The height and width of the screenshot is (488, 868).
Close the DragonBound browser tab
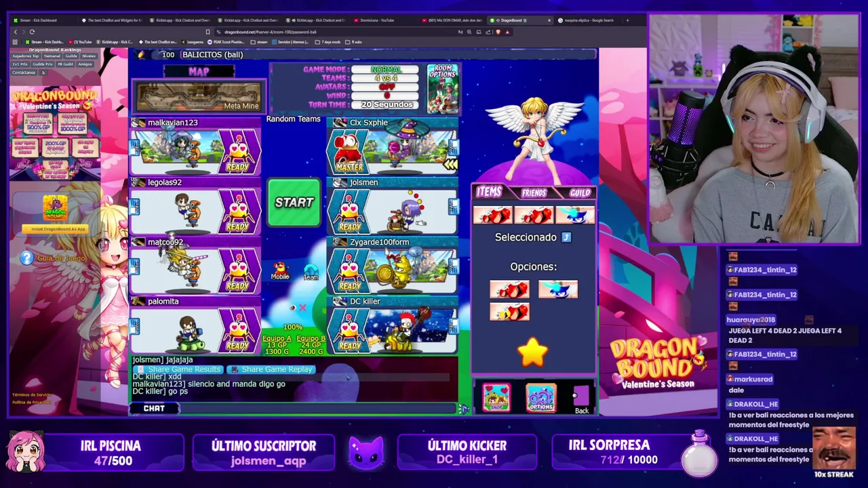549,20
